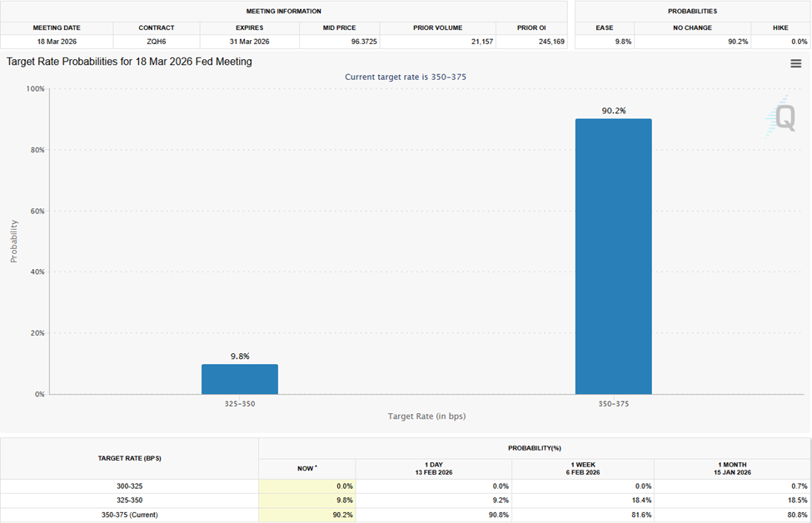The width and height of the screenshot is (812, 523).
Task: Open the chart hamburger export menu
Action: pyautogui.click(x=796, y=63)
